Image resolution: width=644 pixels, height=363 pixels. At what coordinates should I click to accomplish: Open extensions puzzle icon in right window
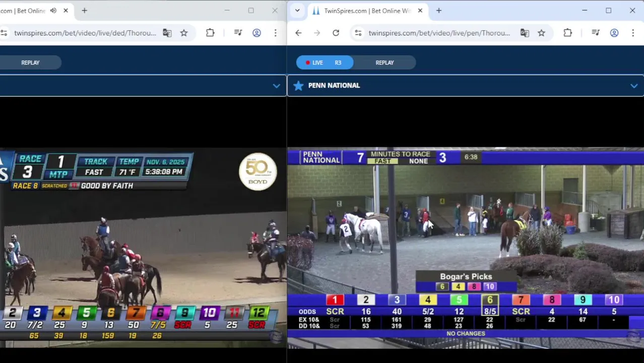coord(567,33)
